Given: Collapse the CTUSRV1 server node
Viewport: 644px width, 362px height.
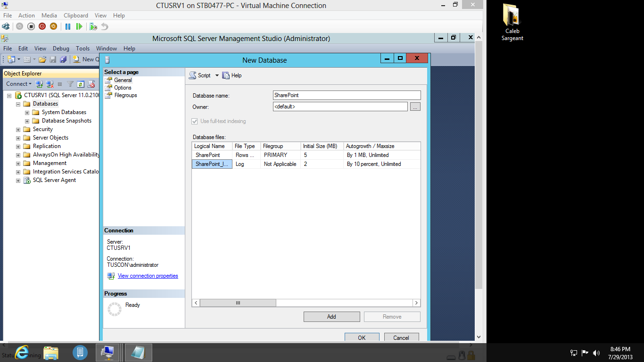Looking at the screenshot, I should click(9, 95).
